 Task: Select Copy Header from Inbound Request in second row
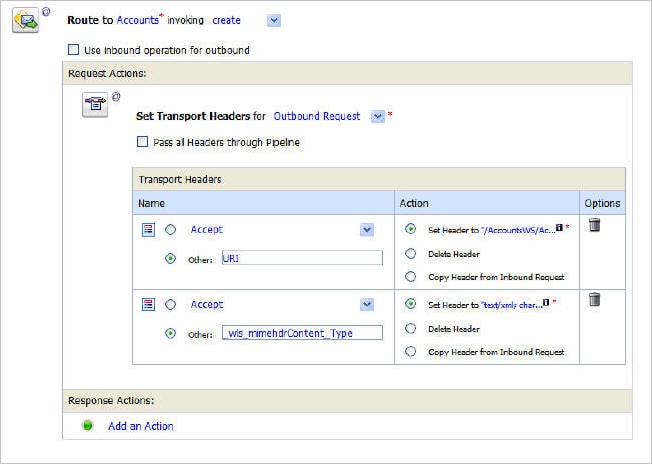click(411, 351)
